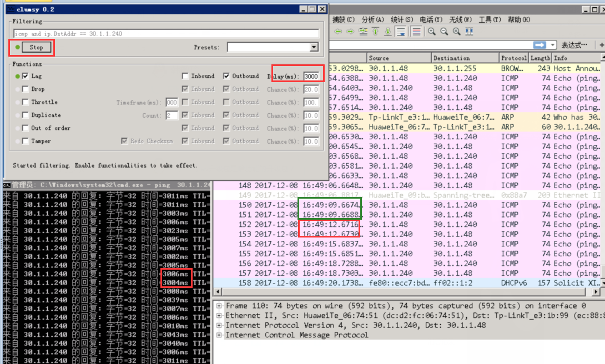
Task: Click the zoom in magnifier icon
Action: [x=432, y=32]
